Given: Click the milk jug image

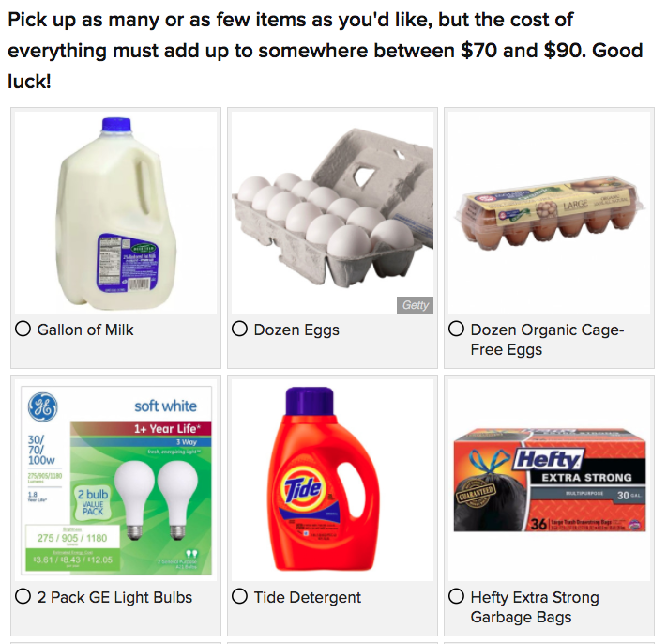Looking at the screenshot, I should click(x=115, y=212).
